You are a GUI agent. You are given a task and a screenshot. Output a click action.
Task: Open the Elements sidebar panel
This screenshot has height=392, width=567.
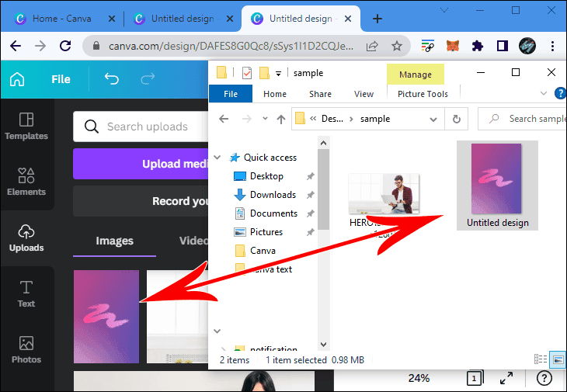[26, 182]
